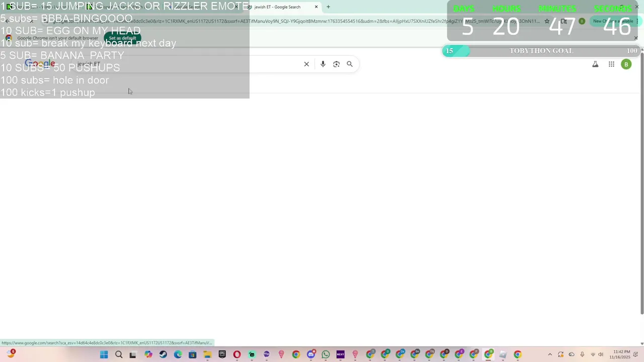Open Discord from the taskbar
Viewport: 644px width, 362px height.
point(311,354)
